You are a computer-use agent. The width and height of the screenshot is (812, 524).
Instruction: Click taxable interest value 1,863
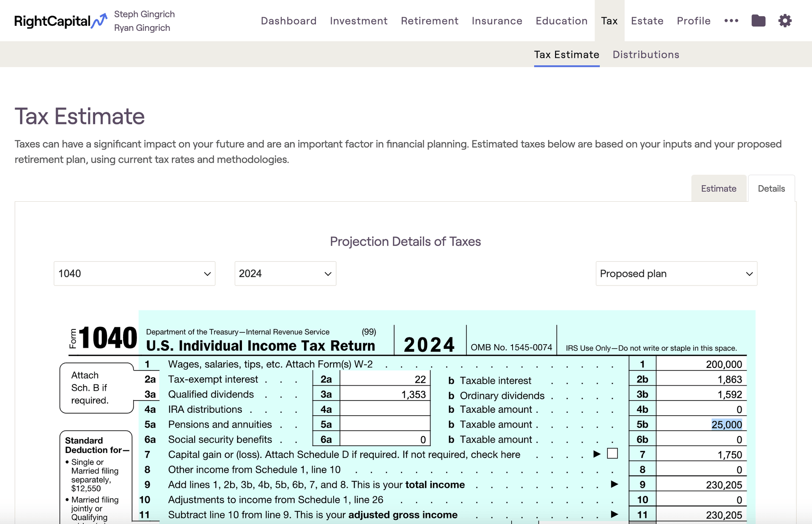730,379
